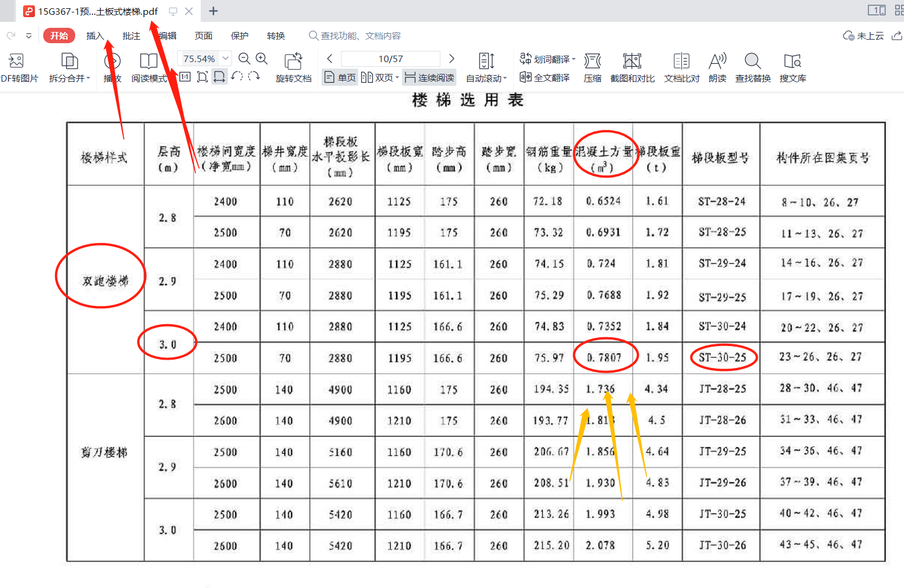Select the 批注 ribbon tab
The height and width of the screenshot is (588, 904).
pos(131,35)
